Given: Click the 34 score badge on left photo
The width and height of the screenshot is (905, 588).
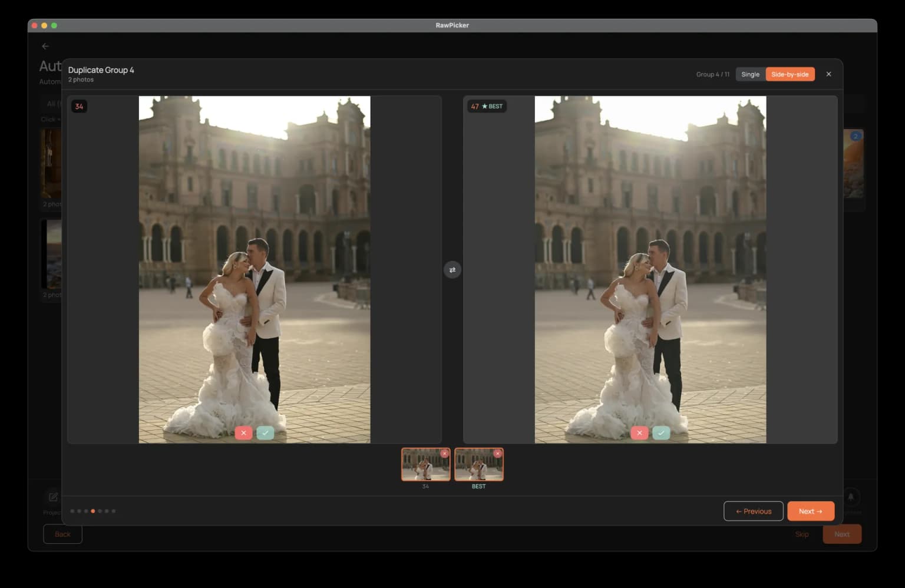Looking at the screenshot, I should point(79,107).
